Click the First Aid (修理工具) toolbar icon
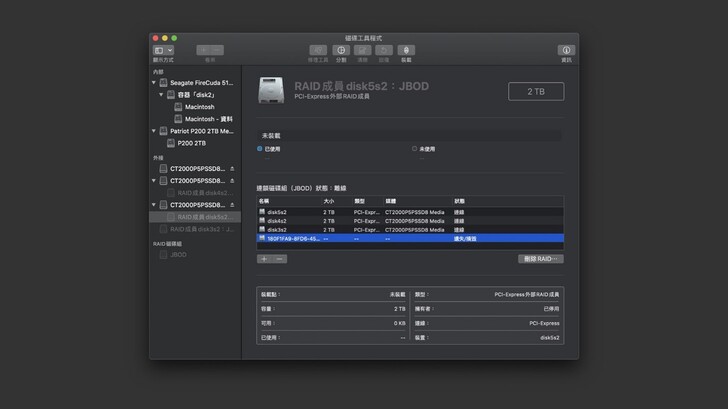This screenshot has width=728, height=409. (x=317, y=50)
